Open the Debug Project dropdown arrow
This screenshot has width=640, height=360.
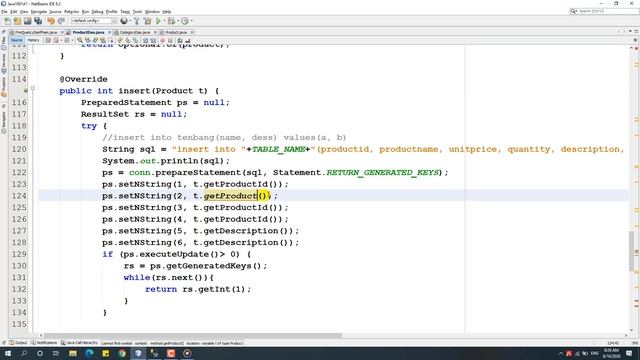(x=178, y=21)
